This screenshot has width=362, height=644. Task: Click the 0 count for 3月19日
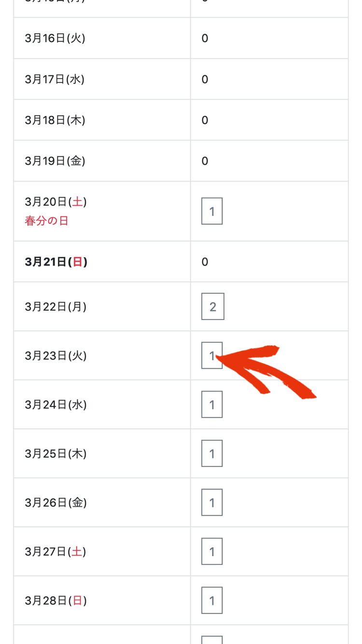205,161
